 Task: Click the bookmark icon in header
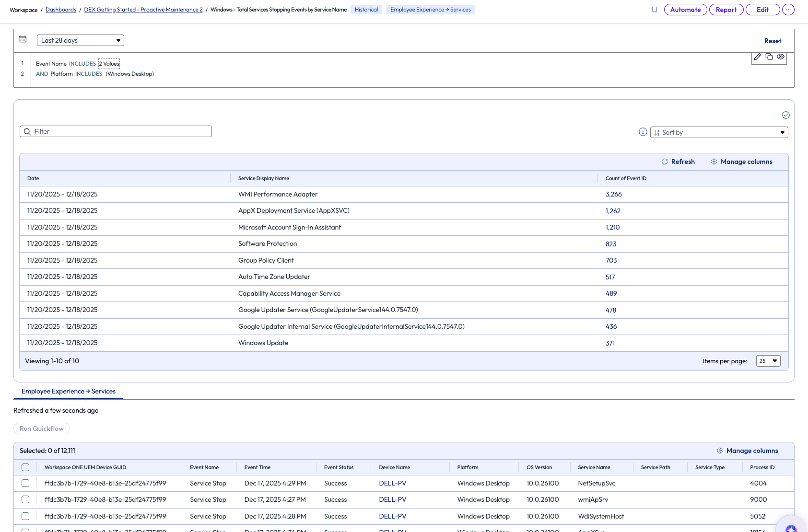655,10
